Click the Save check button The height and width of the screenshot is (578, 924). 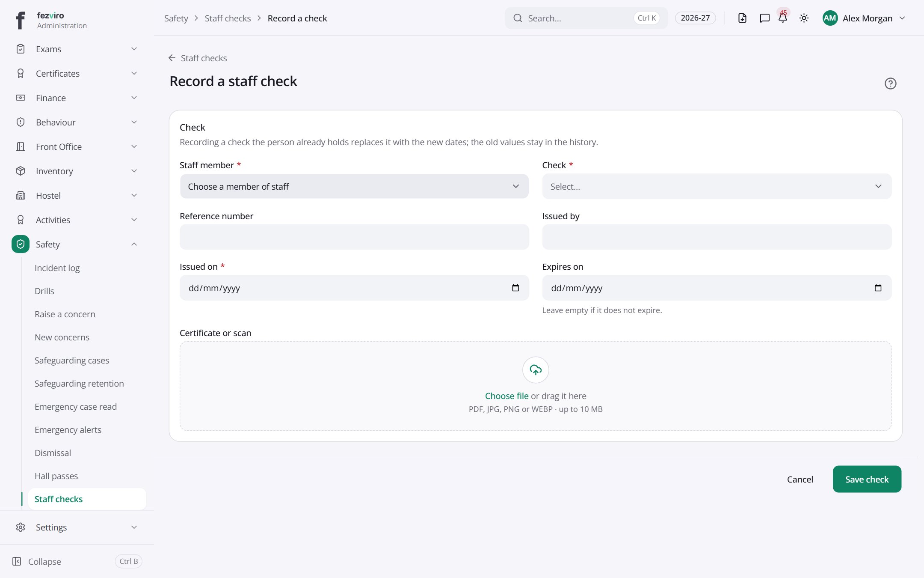(x=867, y=479)
